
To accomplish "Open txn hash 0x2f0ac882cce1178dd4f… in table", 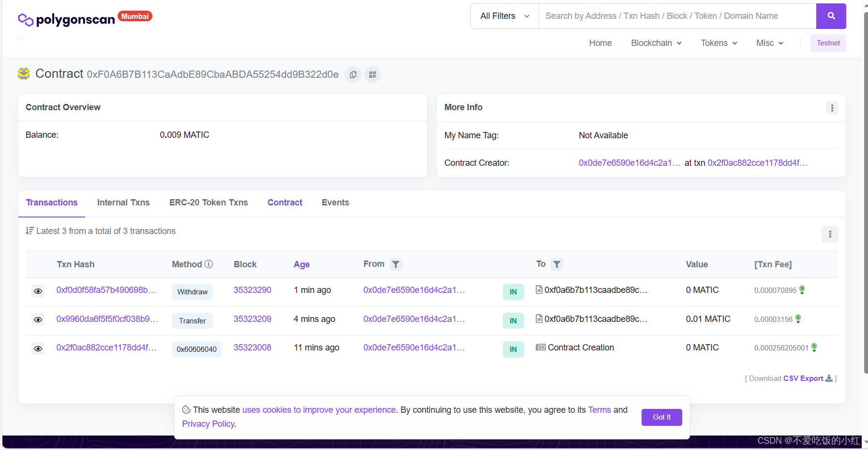I will click(106, 348).
